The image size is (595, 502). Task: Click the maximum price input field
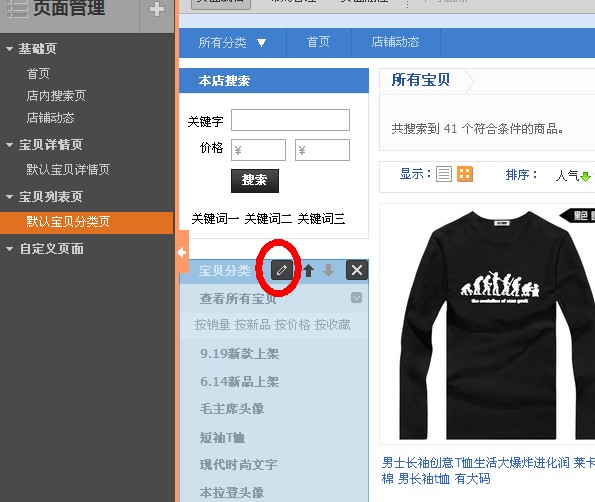pyautogui.click(x=323, y=150)
